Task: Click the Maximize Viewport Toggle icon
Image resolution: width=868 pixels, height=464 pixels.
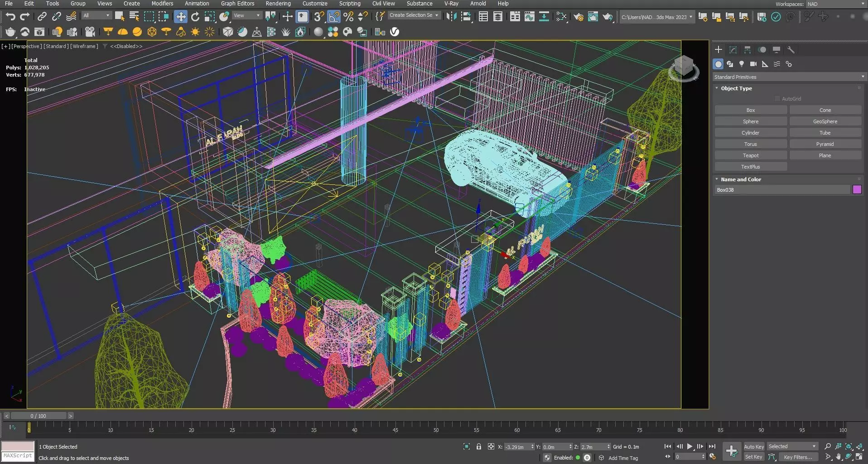Action: pos(859,457)
